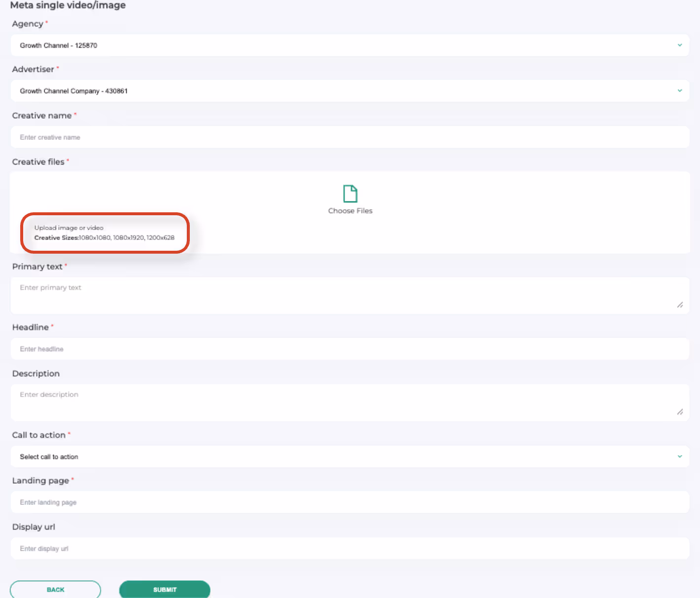Open the Agency dropdown
The width and height of the screenshot is (700, 598).
(350, 45)
